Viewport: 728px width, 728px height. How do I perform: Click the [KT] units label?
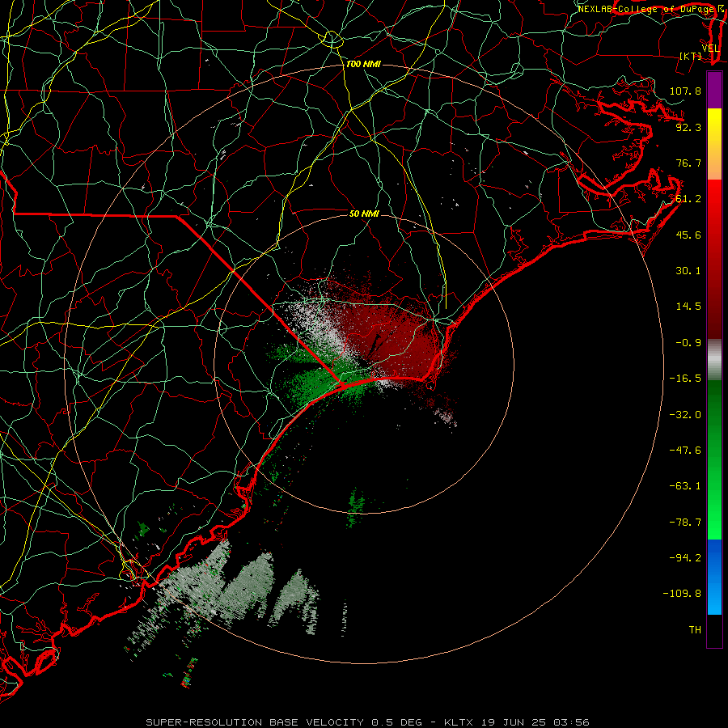coord(691,56)
